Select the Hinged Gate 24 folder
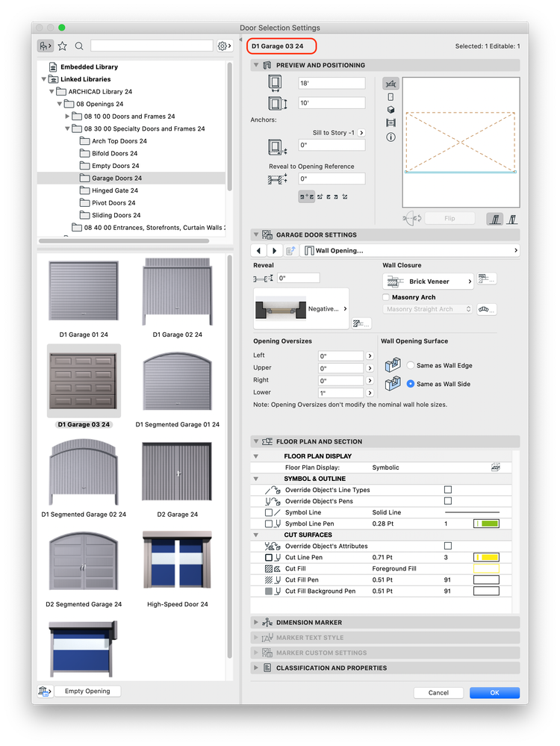Viewport: 560px width, 746px height. 115,190
